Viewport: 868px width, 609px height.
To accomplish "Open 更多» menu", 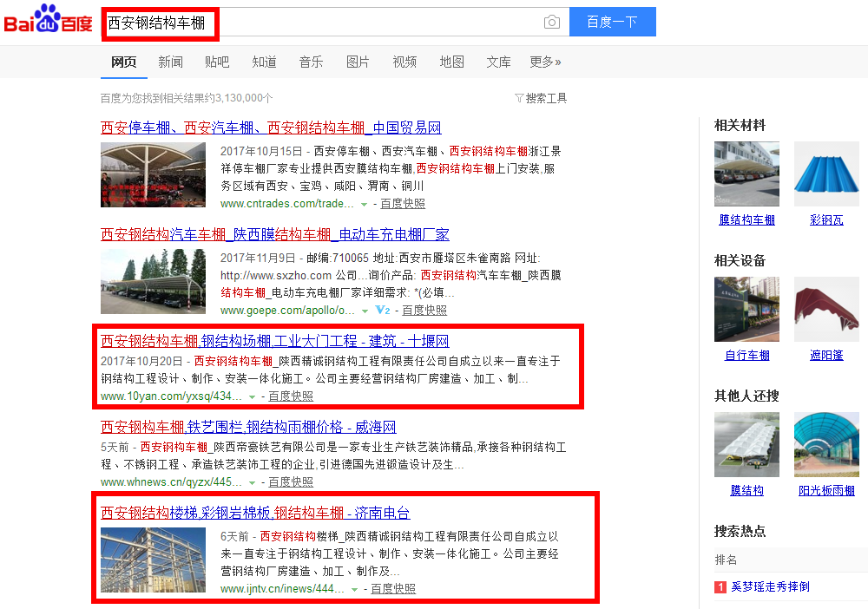I will (x=545, y=62).
